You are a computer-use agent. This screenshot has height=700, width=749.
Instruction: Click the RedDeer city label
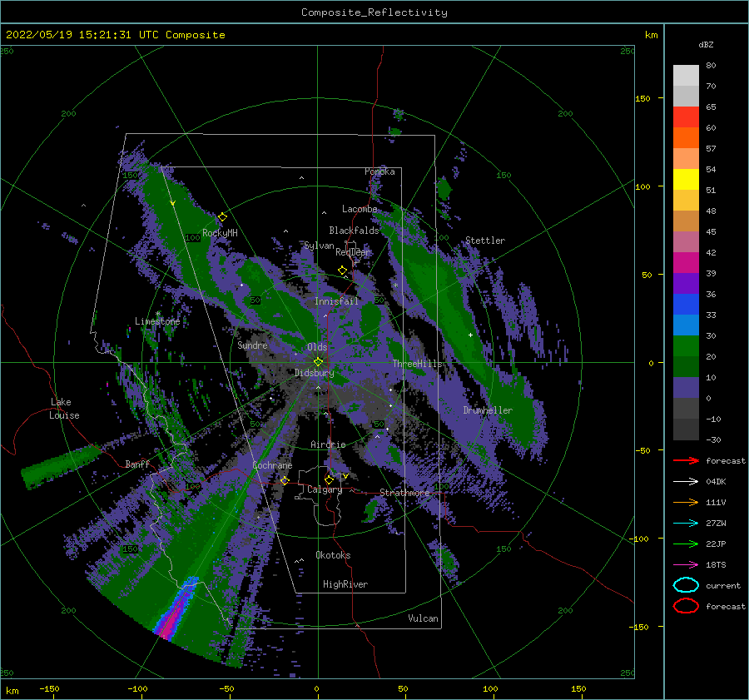click(353, 252)
